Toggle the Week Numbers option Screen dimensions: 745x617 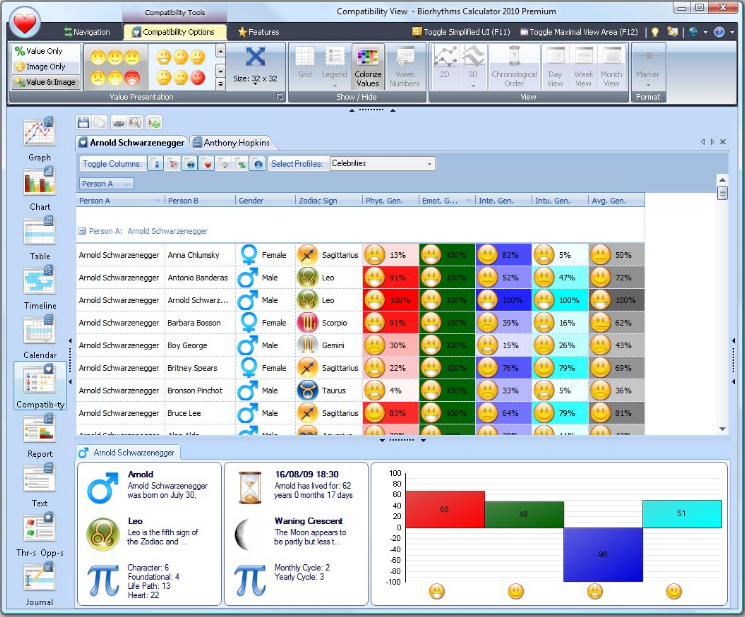404,66
